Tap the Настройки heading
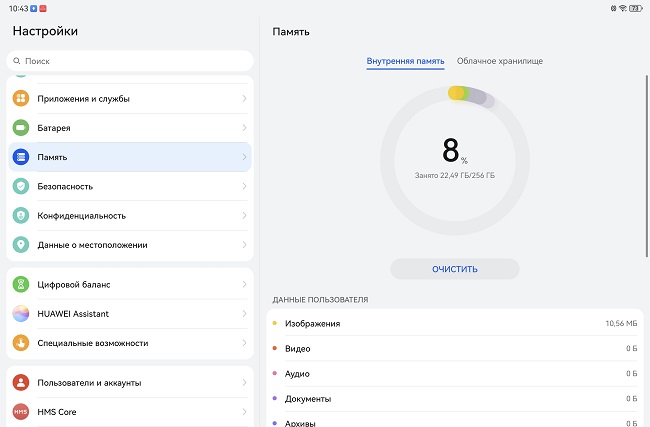650x427 pixels. (x=45, y=31)
